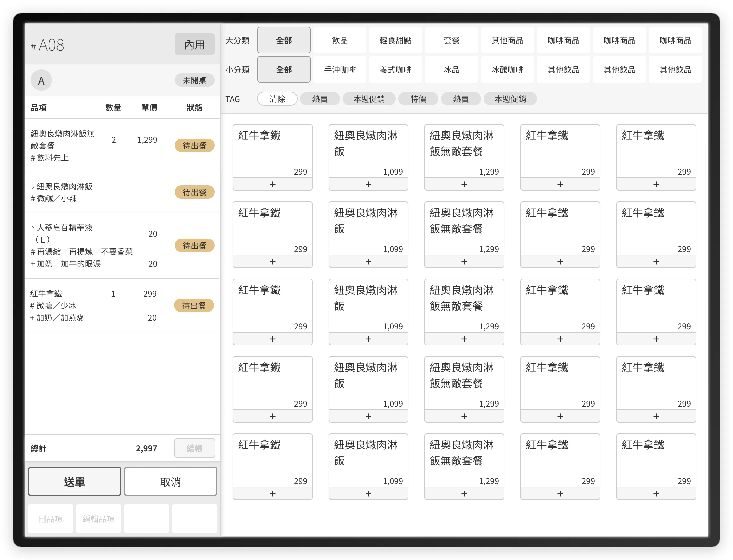This screenshot has width=733, height=560.
Task: Open 紐奧良燉肉淋飯無敵套餐 1,299 card in top row
Action: 464,151
